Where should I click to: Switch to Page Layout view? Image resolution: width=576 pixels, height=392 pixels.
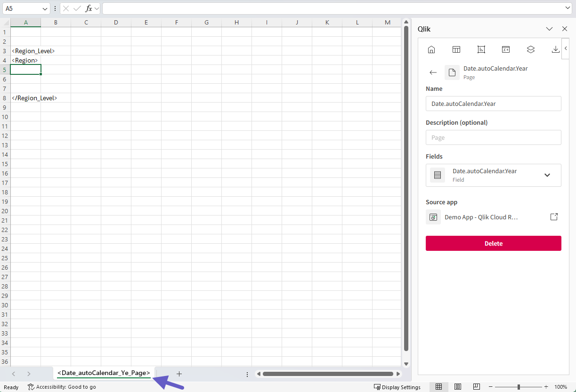tap(457, 387)
